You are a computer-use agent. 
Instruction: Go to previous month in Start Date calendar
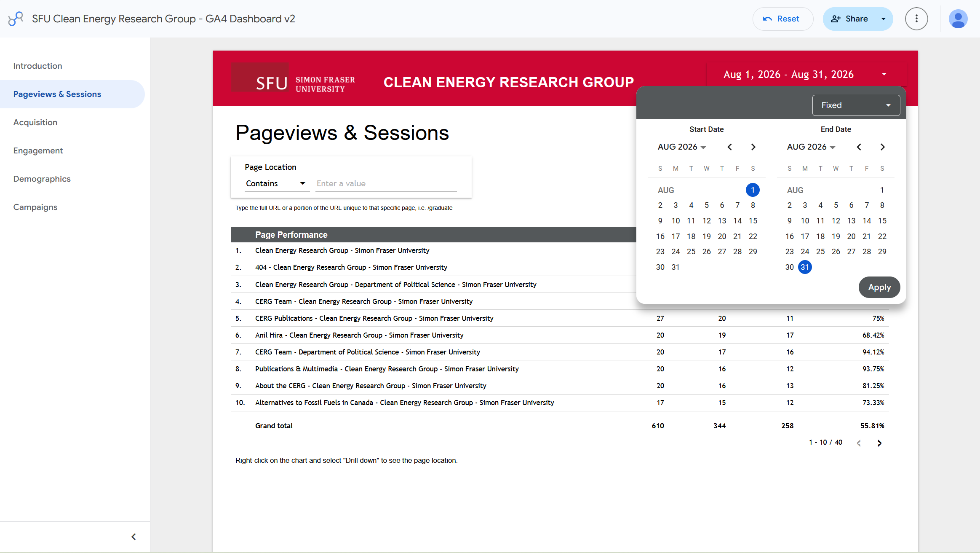[730, 147]
